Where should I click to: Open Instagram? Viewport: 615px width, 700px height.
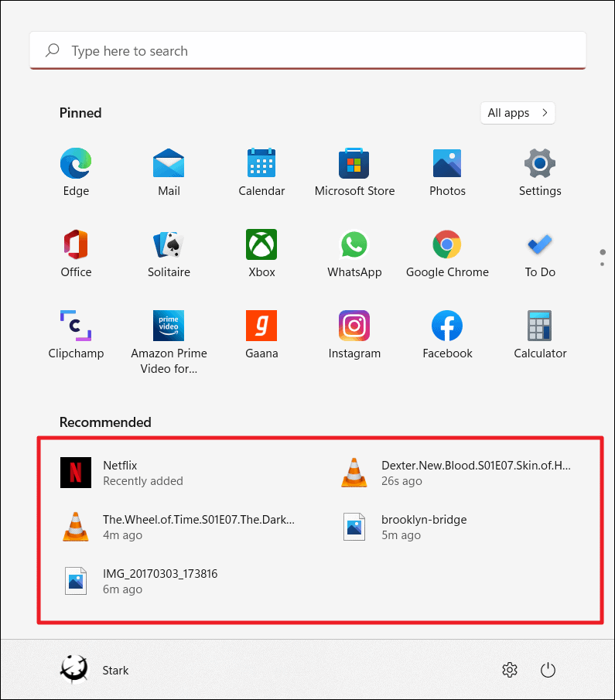354,334
